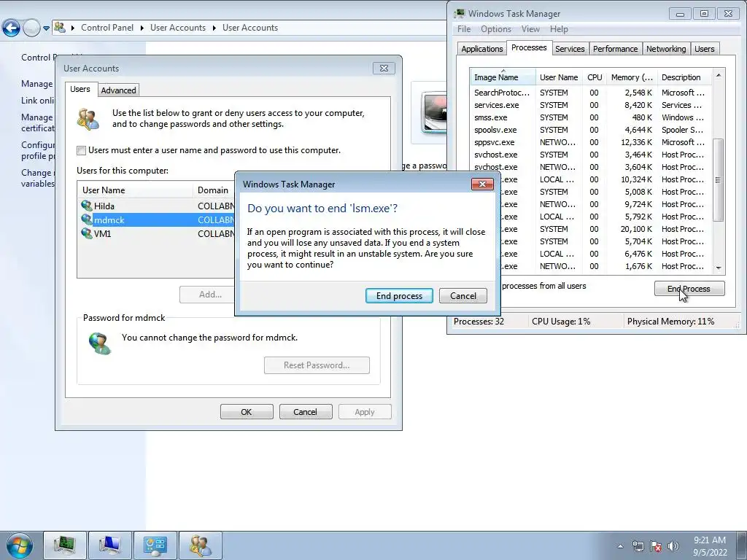The image size is (747, 560).
Task: Select the SearchProtoc... process row
Action: [x=591, y=93]
